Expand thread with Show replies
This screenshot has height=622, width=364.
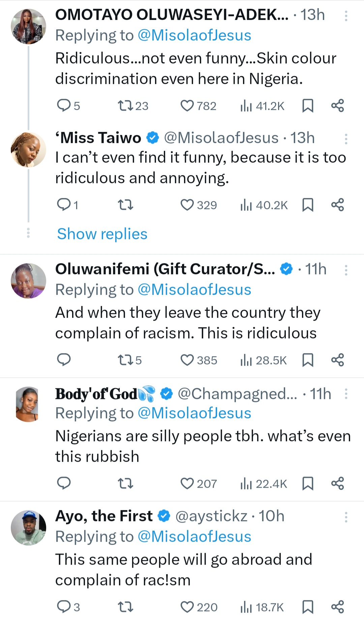(x=102, y=234)
